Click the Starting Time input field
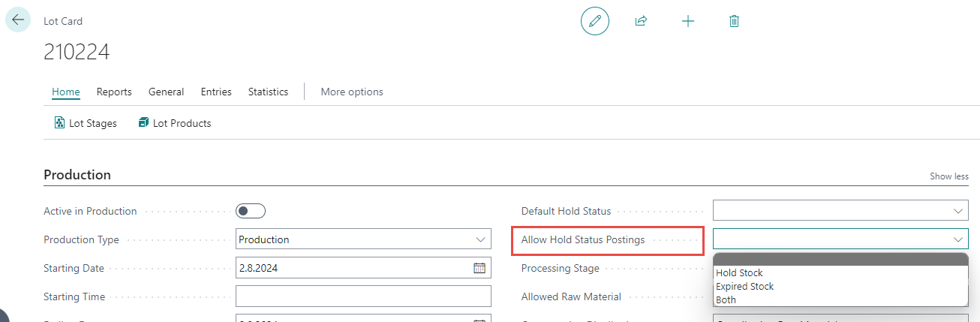 363,296
